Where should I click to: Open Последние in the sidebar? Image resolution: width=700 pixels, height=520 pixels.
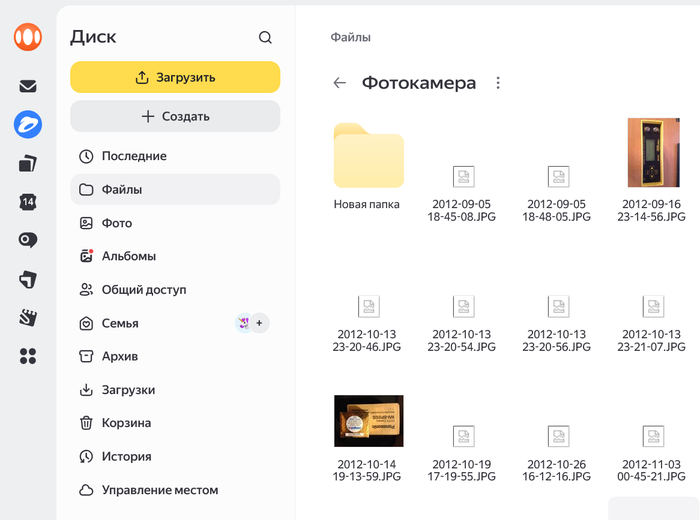point(175,156)
